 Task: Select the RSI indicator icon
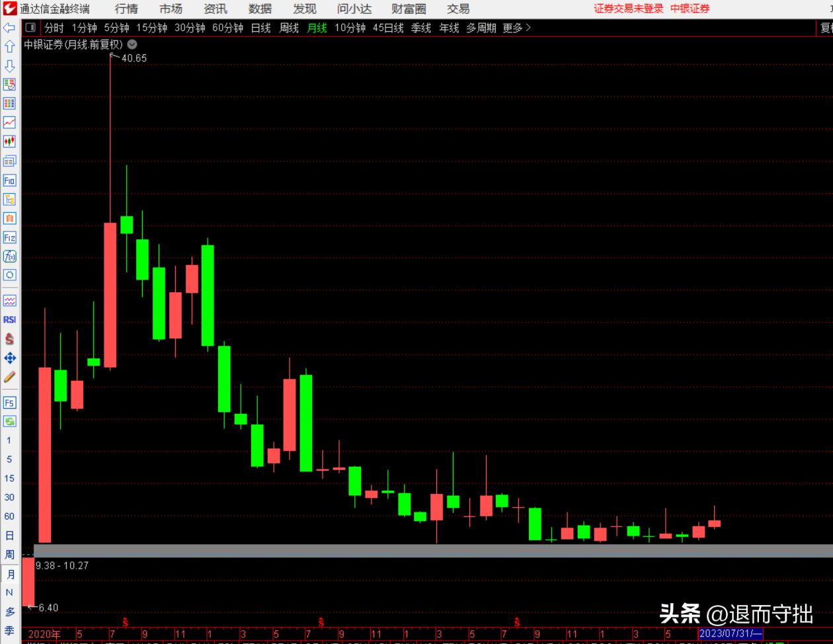pos(9,320)
